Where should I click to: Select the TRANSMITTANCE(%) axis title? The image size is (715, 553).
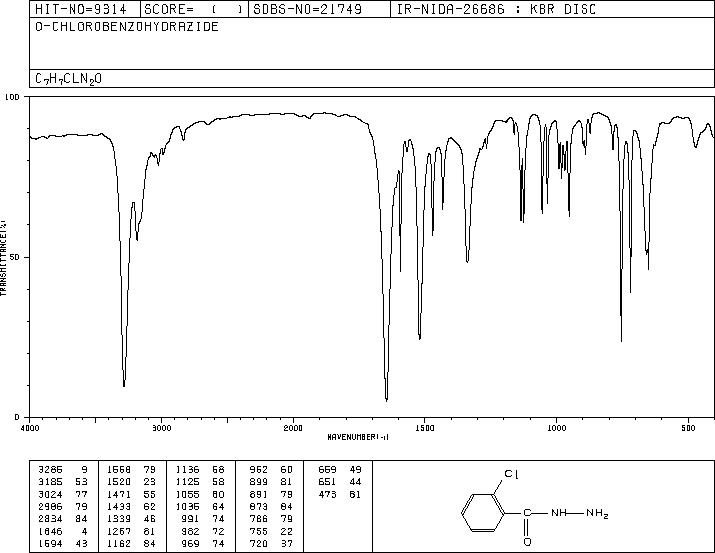pos(3,258)
